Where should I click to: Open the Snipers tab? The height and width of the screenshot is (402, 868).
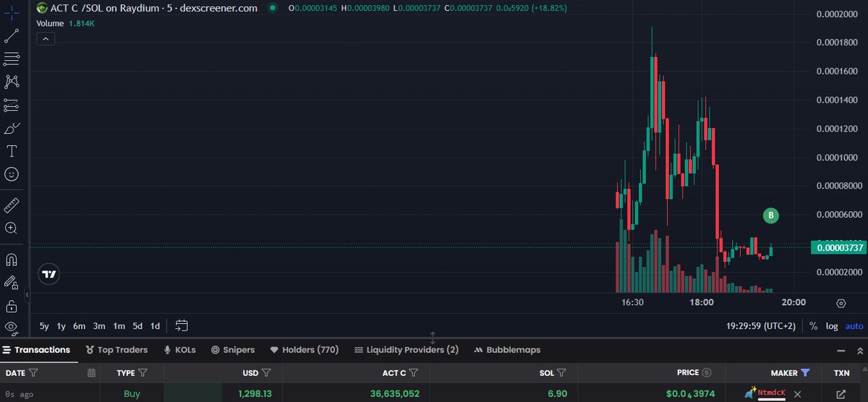tap(233, 350)
